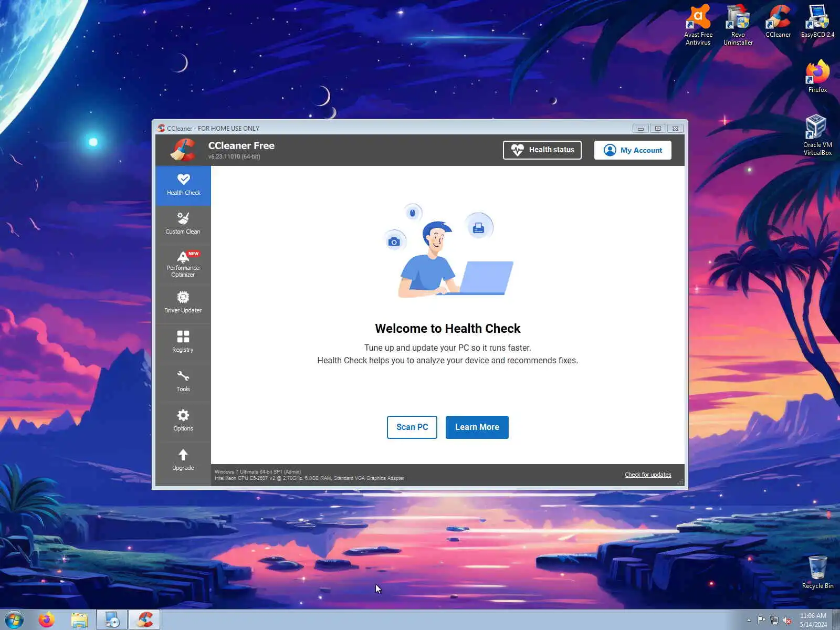The image size is (840, 630).
Task: Click the CCleaner taskbar button
Action: tap(144, 620)
